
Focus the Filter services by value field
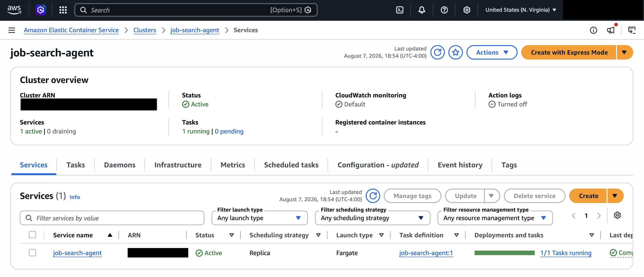(x=112, y=218)
